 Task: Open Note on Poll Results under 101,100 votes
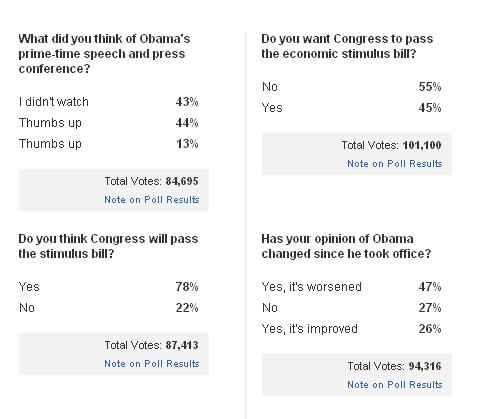pos(395,164)
